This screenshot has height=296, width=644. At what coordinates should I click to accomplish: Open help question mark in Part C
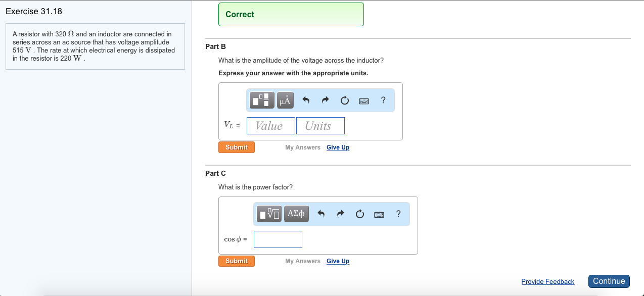[398, 214]
